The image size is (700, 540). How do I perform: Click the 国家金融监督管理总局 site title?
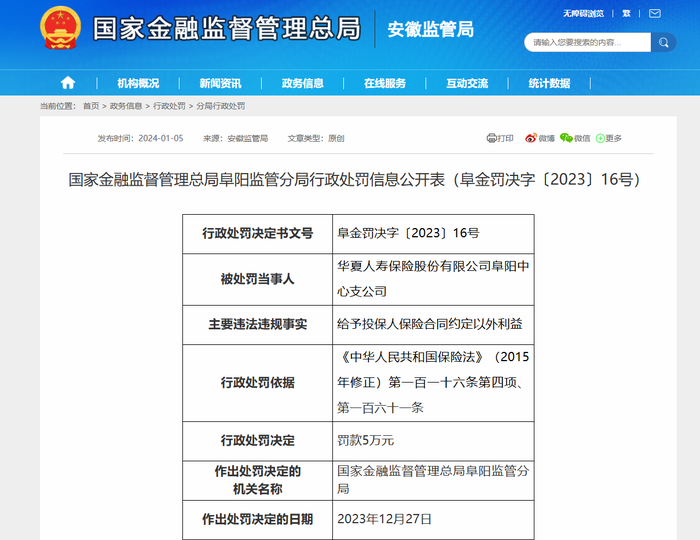[226, 29]
